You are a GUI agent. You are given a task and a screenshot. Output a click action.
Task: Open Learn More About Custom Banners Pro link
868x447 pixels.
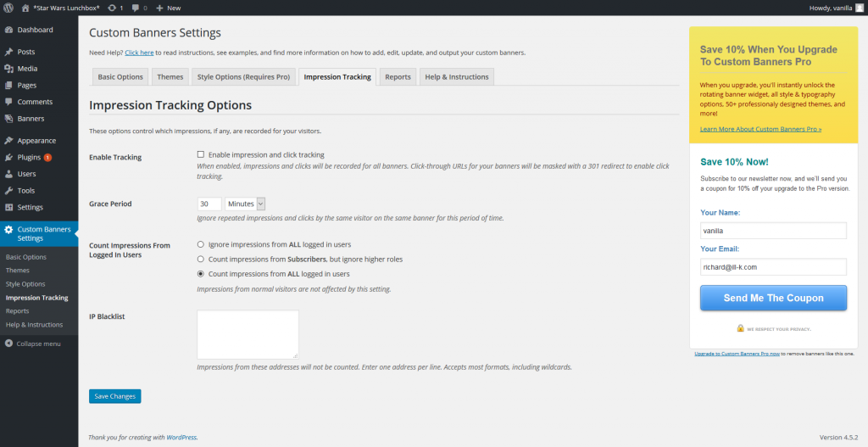760,129
